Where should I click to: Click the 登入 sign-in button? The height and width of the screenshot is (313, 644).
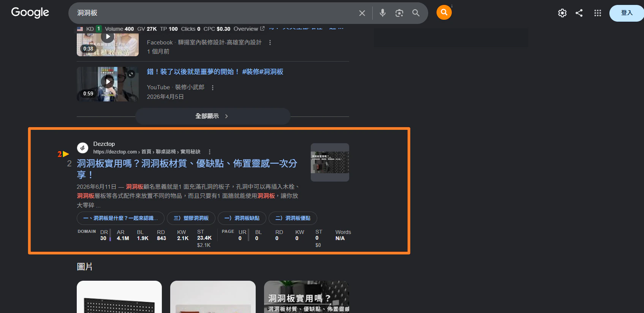click(627, 13)
